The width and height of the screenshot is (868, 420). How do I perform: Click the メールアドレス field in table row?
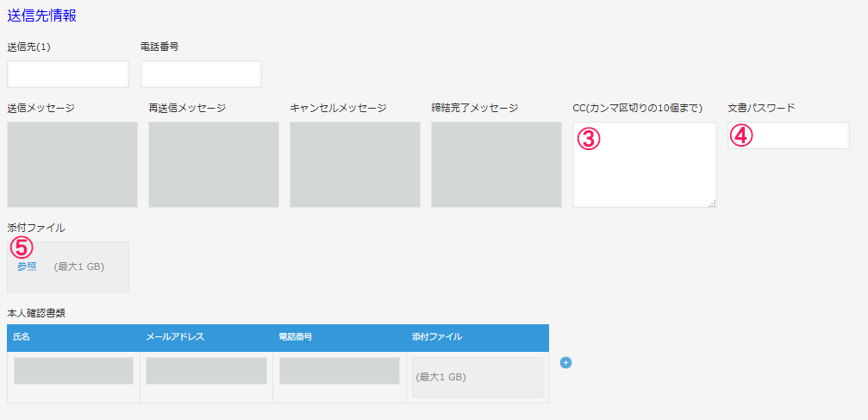(x=207, y=371)
